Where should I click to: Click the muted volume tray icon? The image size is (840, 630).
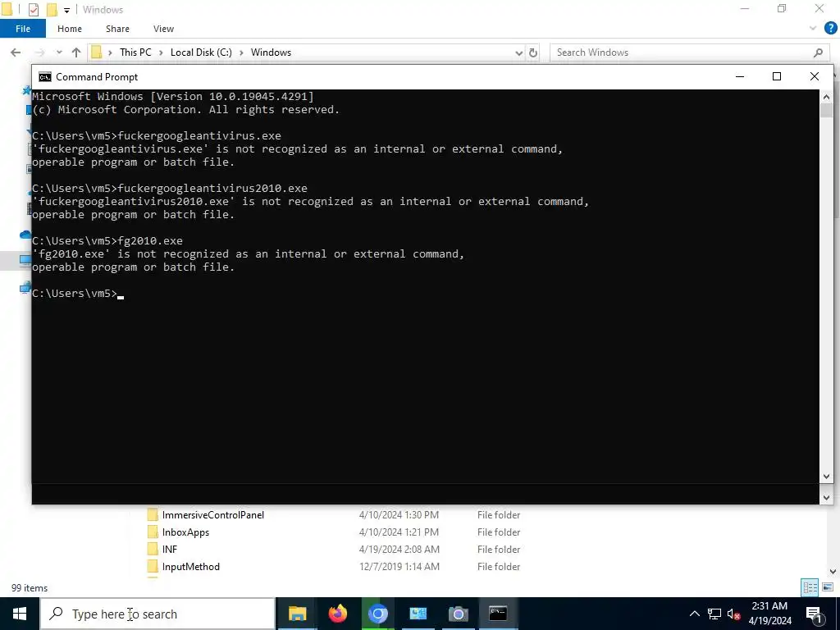734,614
